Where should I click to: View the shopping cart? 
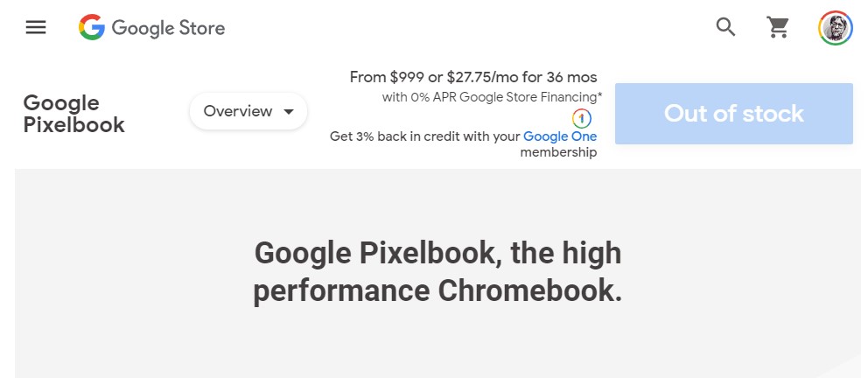point(778,27)
